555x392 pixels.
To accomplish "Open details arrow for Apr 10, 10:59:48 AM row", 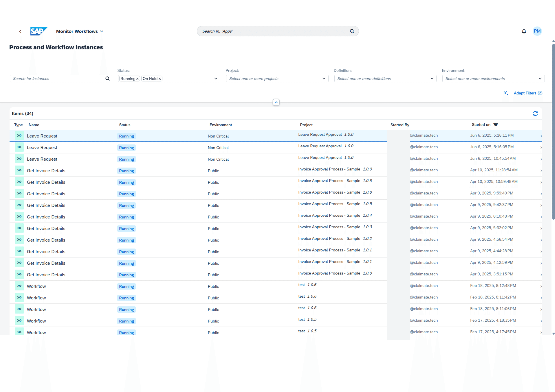I will 541,182.
